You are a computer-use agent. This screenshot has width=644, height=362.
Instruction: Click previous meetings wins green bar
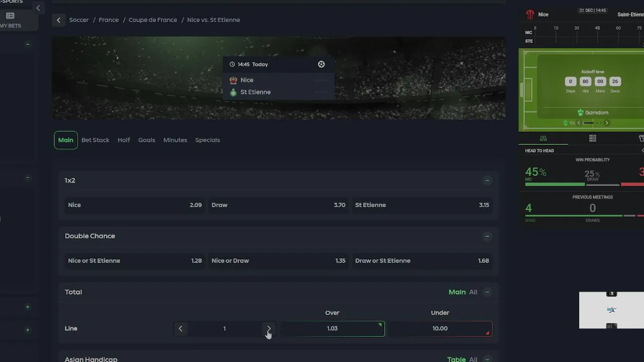click(x=574, y=216)
